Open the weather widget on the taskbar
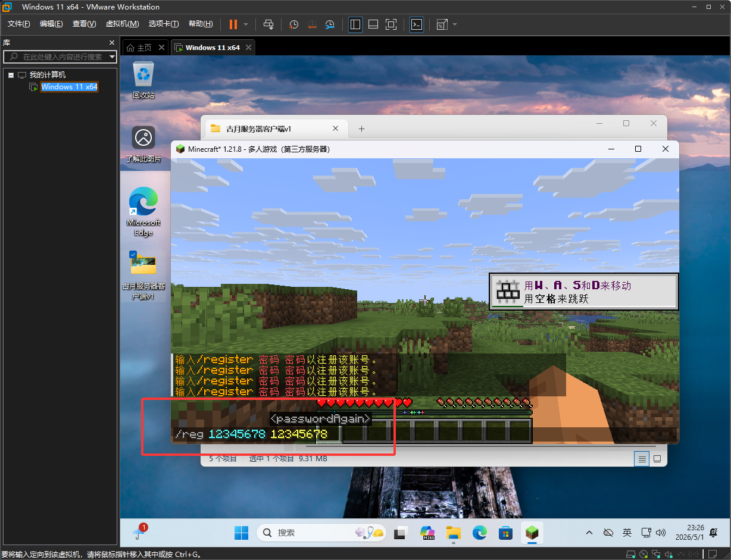Image resolution: width=731 pixels, height=560 pixels. click(140, 531)
